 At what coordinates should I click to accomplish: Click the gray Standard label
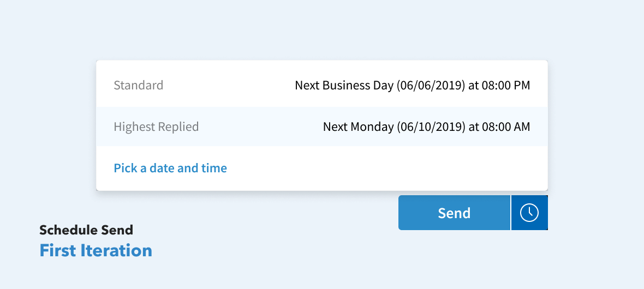(139, 85)
